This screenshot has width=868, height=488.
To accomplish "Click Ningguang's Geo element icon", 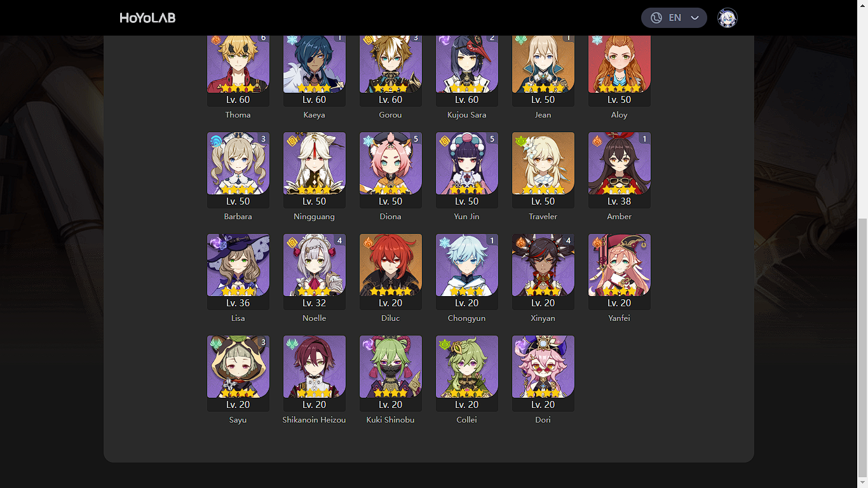I will point(293,141).
